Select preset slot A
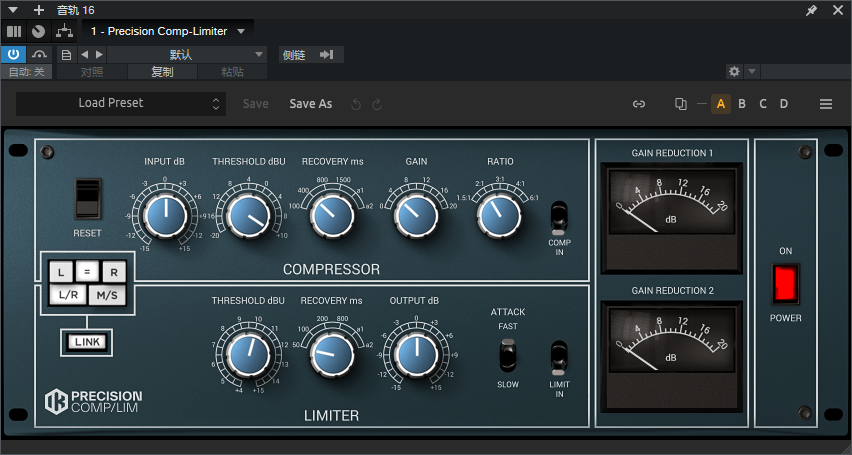This screenshot has height=455, width=852. click(x=721, y=104)
